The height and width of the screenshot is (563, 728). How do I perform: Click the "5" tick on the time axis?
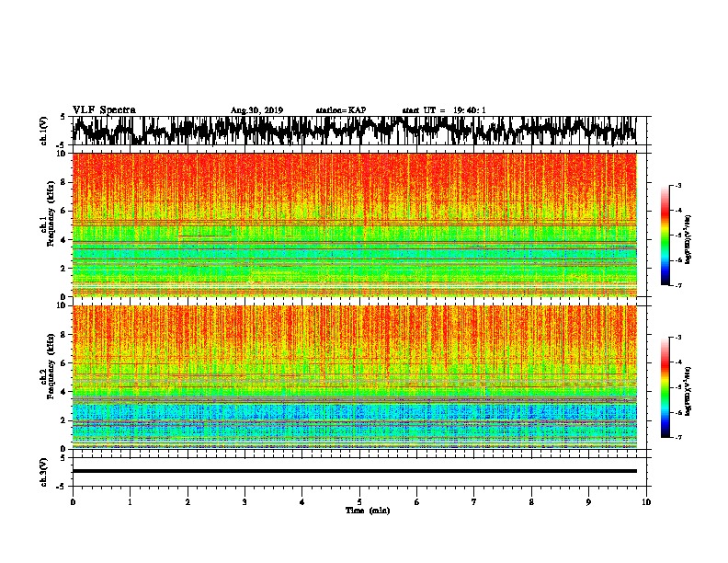[359, 502]
